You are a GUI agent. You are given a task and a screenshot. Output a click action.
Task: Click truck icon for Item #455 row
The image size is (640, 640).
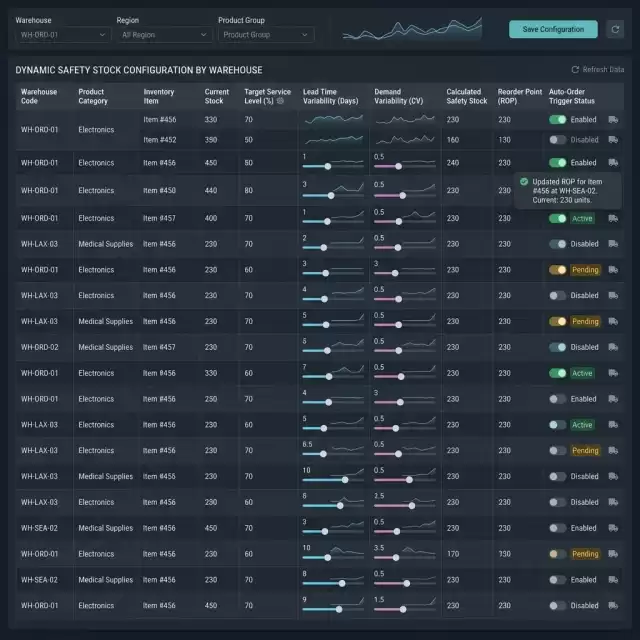pos(613,476)
